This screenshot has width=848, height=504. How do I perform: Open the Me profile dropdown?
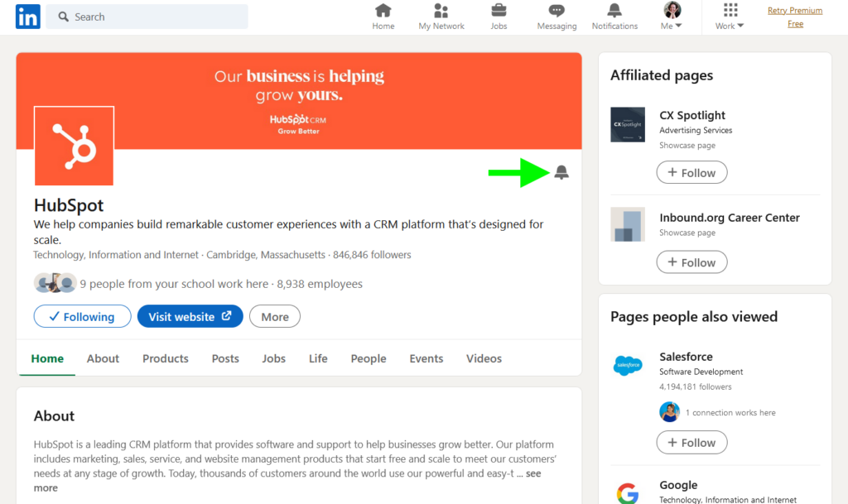point(671,17)
